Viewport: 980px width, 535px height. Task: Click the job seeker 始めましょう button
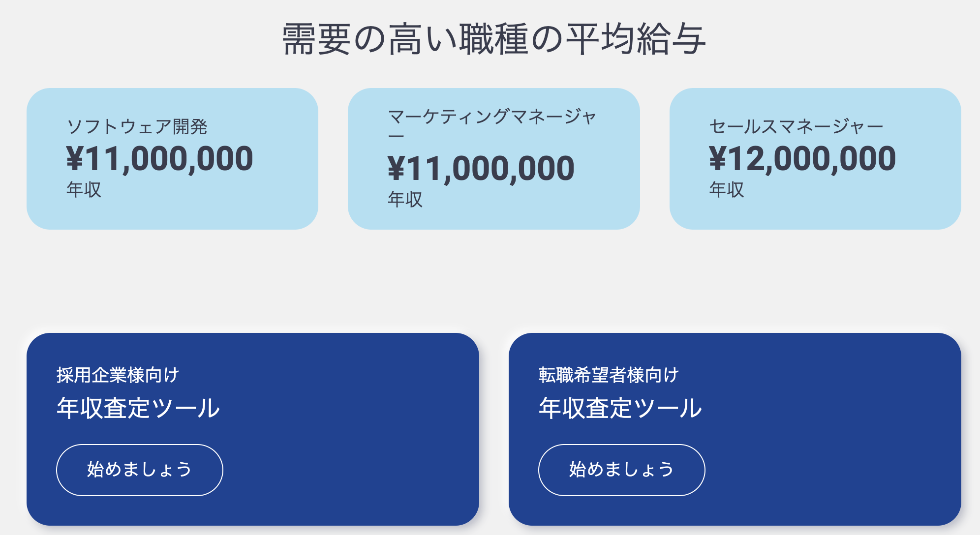click(621, 470)
